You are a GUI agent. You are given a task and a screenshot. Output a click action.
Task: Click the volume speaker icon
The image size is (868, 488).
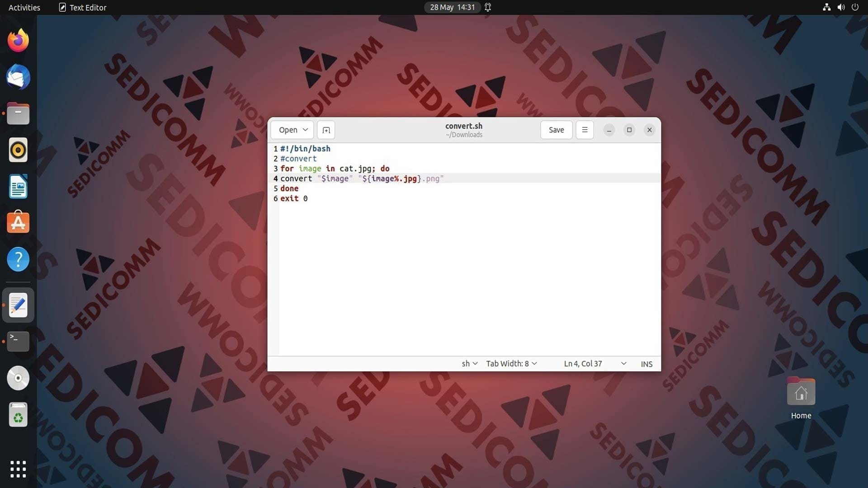pyautogui.click(x=841, y=7)
